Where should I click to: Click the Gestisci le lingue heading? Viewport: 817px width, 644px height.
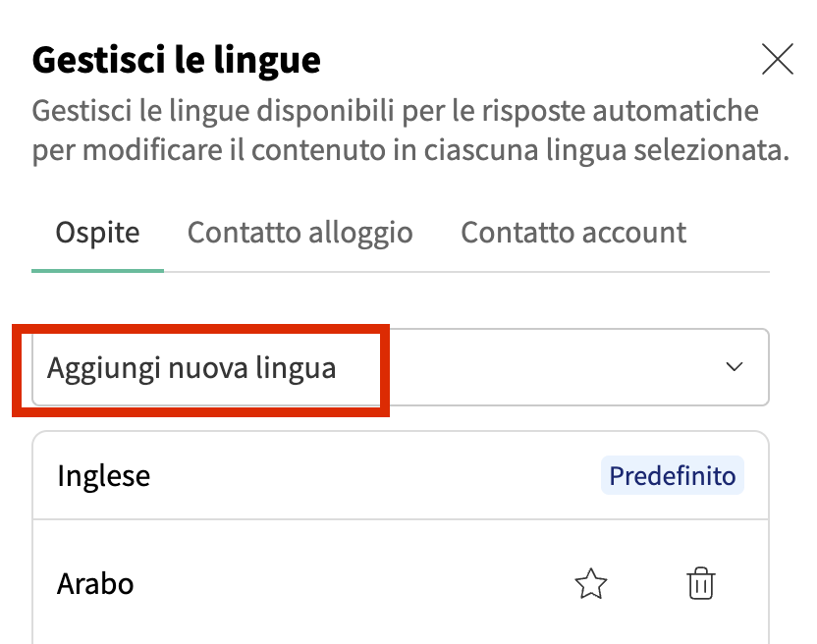point(176,60)
